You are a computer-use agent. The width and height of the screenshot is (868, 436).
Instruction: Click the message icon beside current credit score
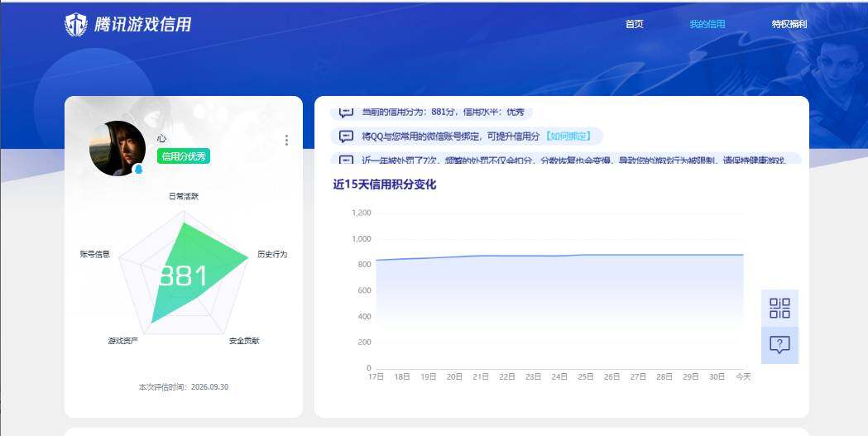pyautogui.click(x=347, y=113)
